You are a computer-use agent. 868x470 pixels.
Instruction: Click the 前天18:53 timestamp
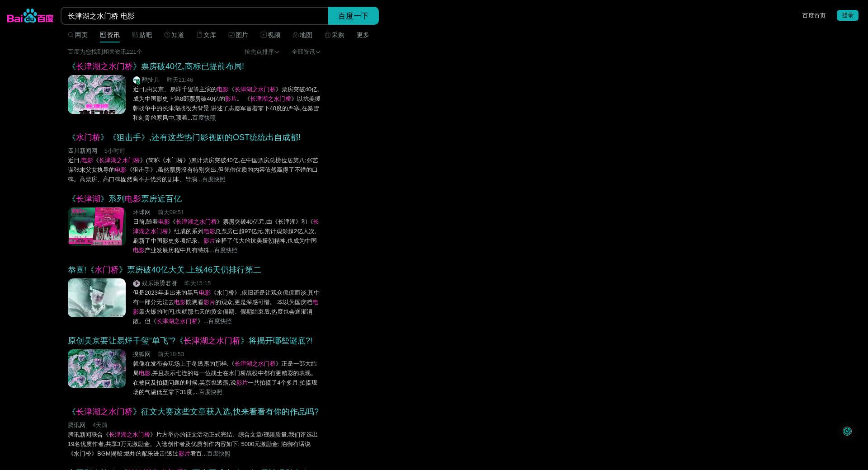[x=171, y=354]
